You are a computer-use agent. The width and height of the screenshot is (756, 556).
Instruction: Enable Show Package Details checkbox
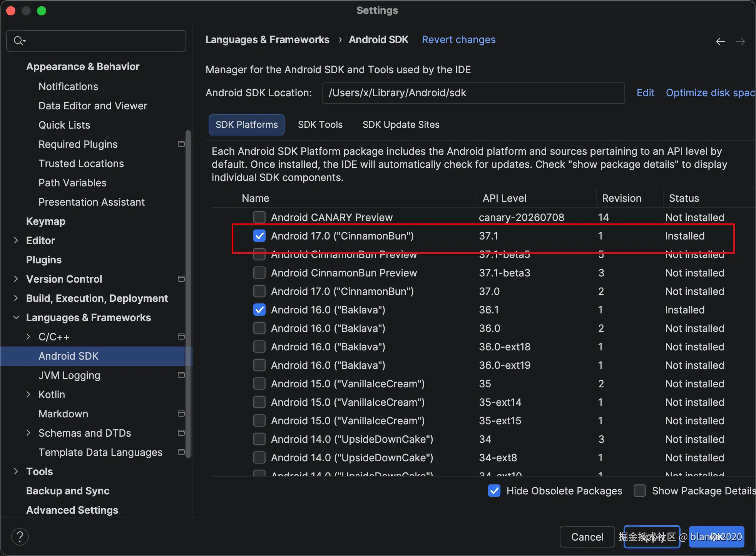pos(640,491)
